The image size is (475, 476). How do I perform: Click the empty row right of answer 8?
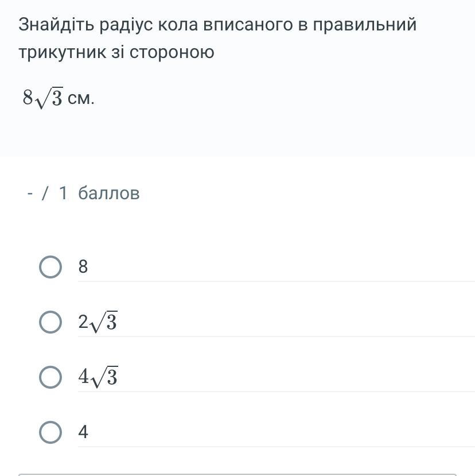287,267
